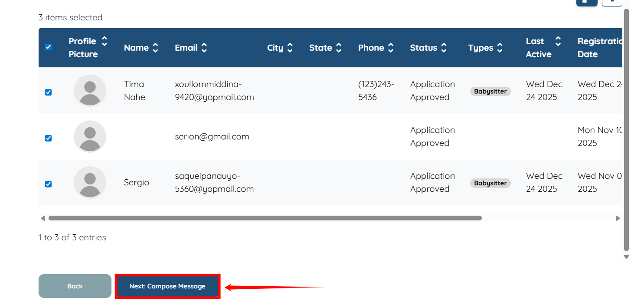The image size is (644, 304).
Task: Click email saqueipanauyo-5360@yopmail.com
Action: pyautogui.click(x=214, y=182)
